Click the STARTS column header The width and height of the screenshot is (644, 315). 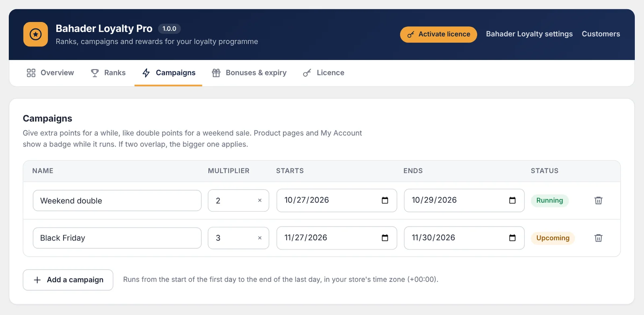click(290, 171)
